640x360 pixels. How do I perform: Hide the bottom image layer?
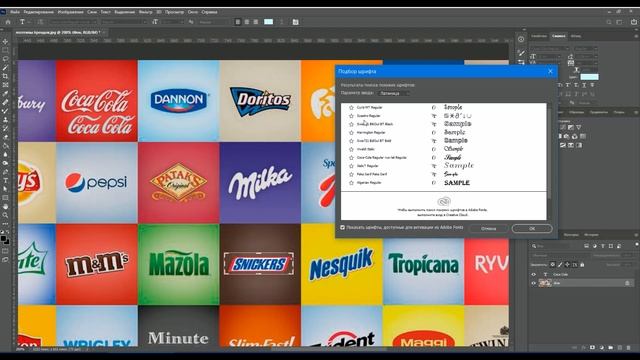point(533,283)
